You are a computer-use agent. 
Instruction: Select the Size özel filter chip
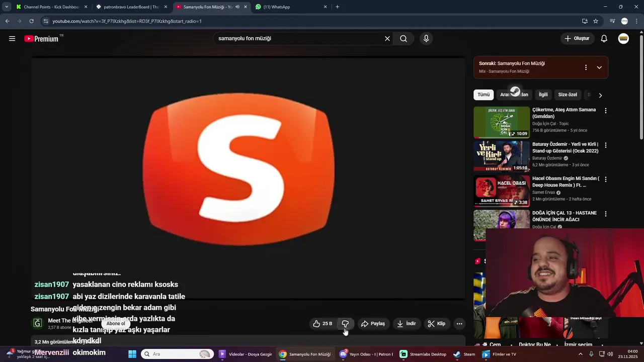pos(568,95)
